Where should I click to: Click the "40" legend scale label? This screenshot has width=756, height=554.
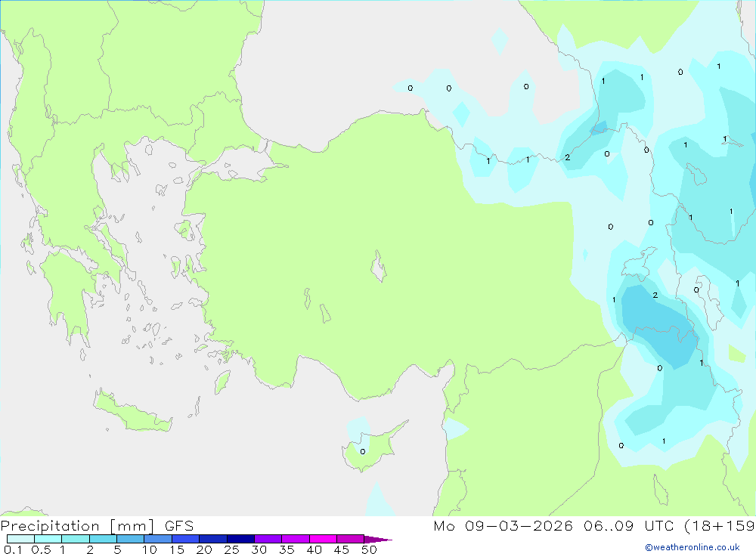pyautogui.click(x=314, y=549)
